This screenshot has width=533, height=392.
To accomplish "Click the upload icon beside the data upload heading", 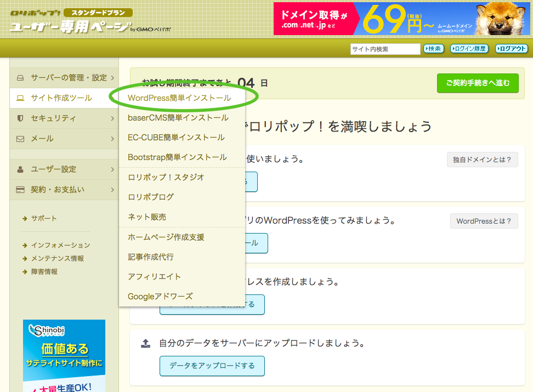I will [x=145, y=343].
